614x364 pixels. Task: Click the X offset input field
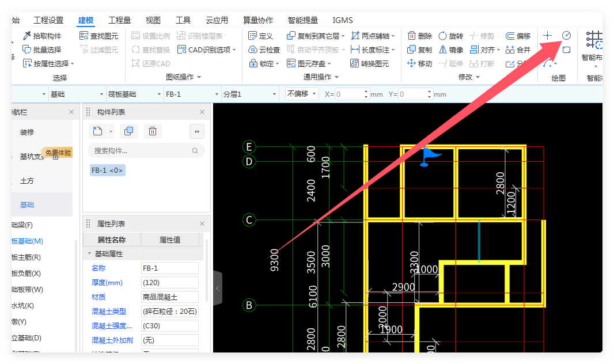point(351,94)
